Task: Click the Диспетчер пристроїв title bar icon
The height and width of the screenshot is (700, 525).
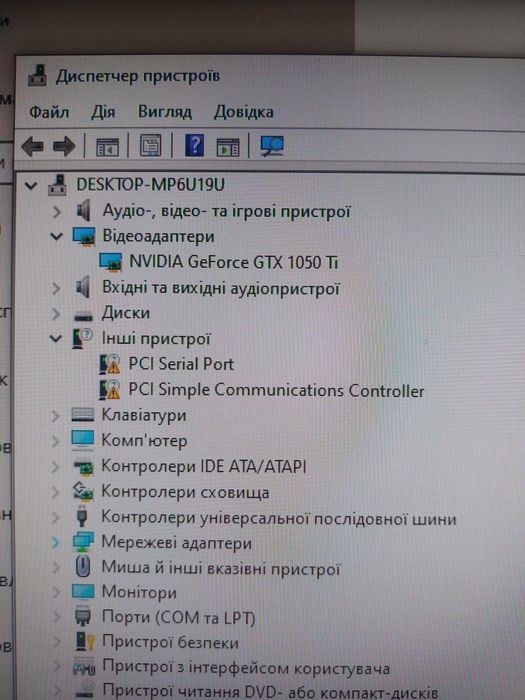Action: (x=38, y=75)
